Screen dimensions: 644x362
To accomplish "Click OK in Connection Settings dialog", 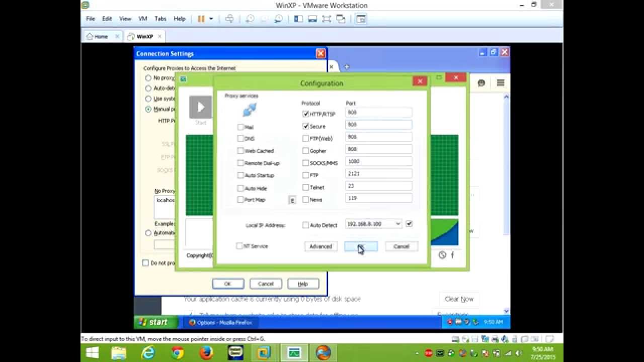I will (228, 284).
